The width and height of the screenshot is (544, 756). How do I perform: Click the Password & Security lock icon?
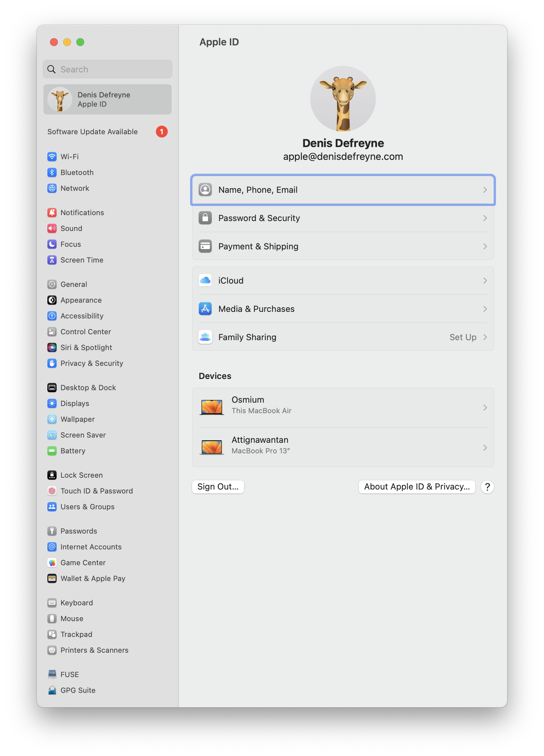205,218
